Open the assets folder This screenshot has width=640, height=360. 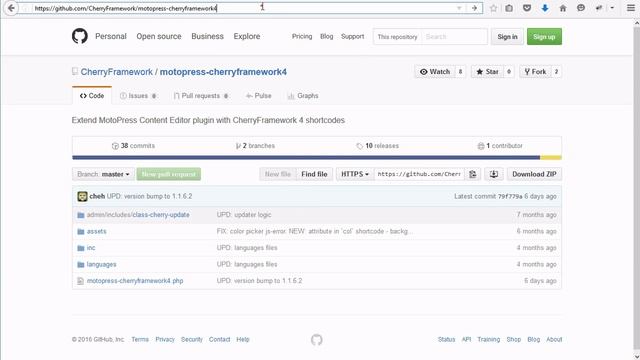pyautogui.click(x=96, y=231)
